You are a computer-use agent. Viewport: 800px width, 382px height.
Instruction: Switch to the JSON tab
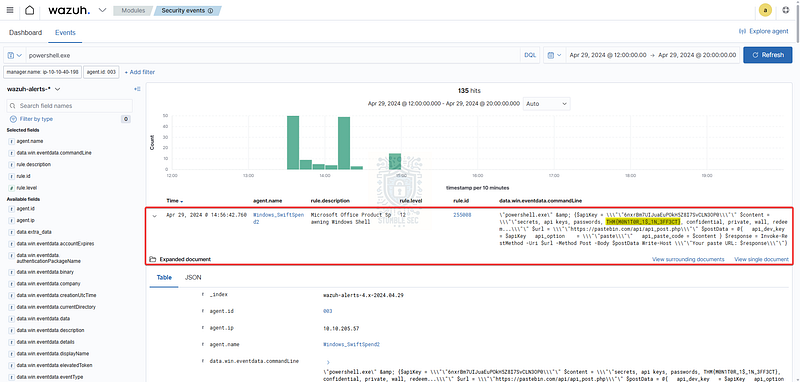coord(193,278)
